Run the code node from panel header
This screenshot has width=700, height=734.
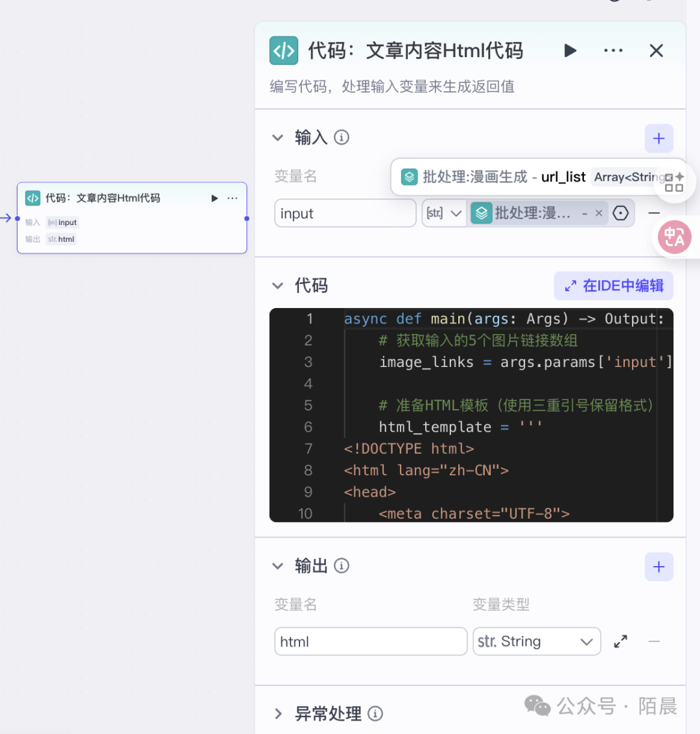pyautogui.click(x=570, y=51)
